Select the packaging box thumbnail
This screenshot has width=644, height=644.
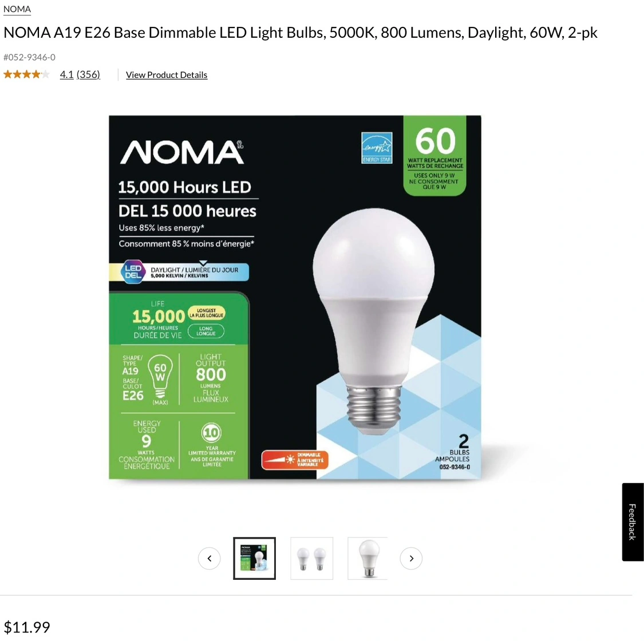pos(254,558)
